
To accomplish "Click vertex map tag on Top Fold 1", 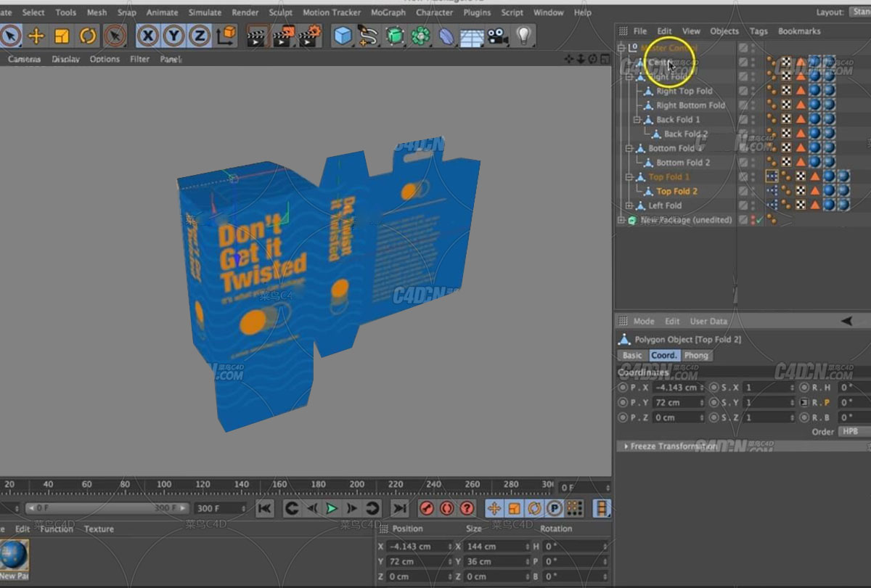I will coord(772,177).
